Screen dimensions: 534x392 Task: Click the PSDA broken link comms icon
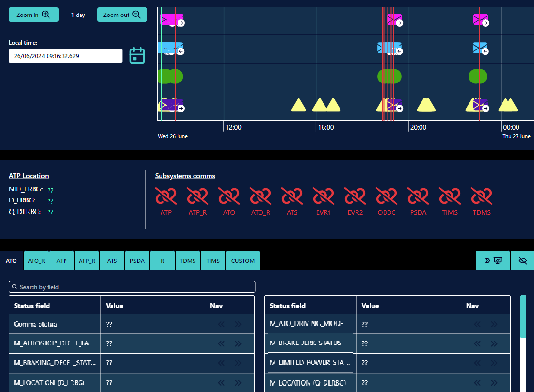coord(418,196)
